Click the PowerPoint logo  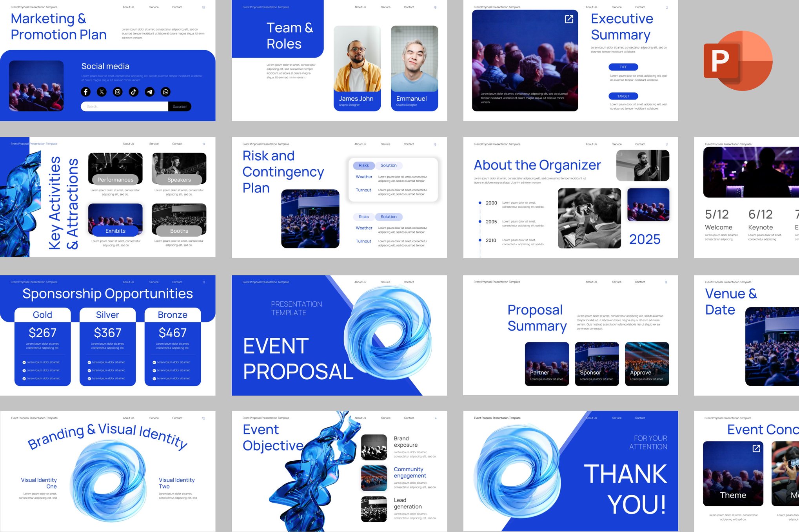click(x=738, y=61)
